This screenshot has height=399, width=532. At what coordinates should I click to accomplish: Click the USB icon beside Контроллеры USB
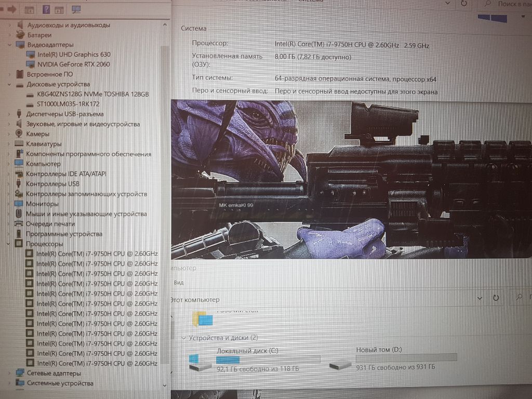[x=19, y=183]
